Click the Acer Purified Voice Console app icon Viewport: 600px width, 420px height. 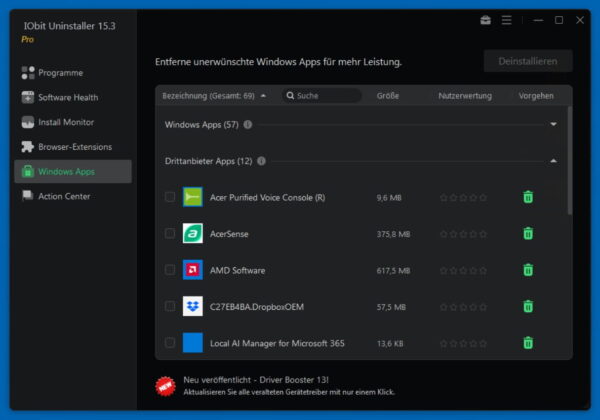pyautogui.click(x=192, y=197)
